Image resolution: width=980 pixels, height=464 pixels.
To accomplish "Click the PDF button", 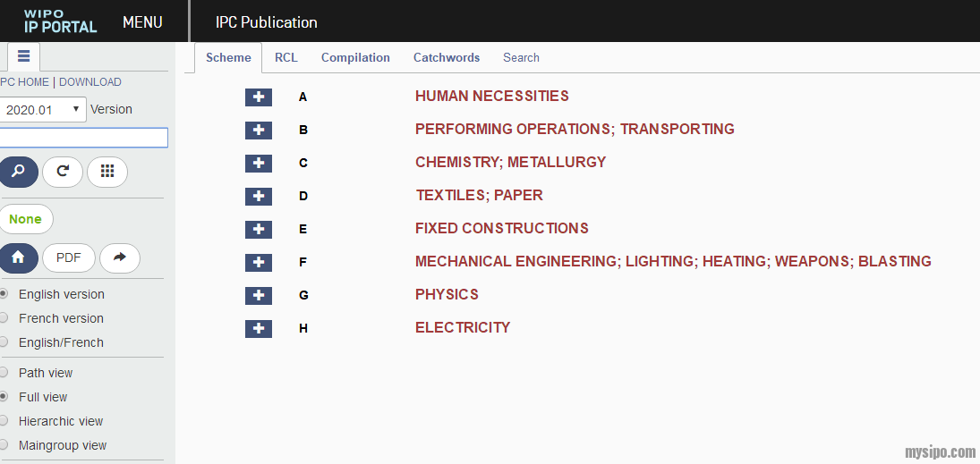I will click(x=69, y=257).
